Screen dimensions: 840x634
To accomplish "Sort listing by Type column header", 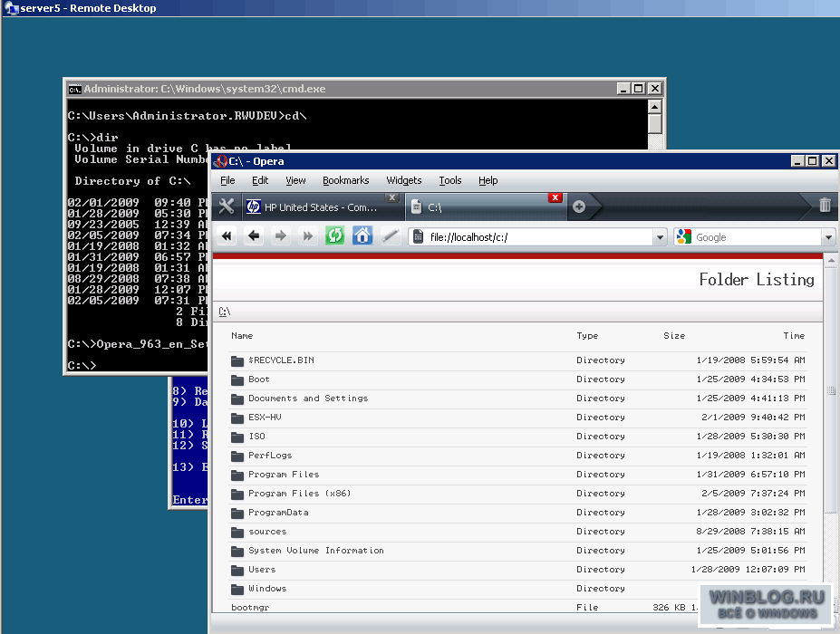I will [x=587, y=336].
